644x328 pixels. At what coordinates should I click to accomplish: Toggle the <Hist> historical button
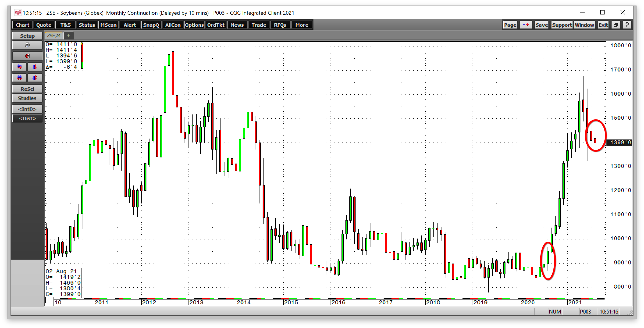(27, 118)
